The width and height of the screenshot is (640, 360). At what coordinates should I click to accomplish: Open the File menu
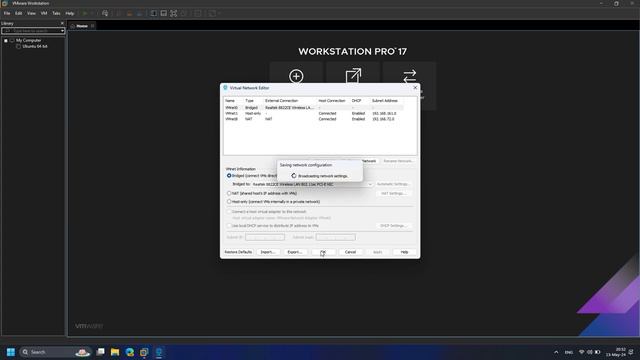click(x=7, y=13)
